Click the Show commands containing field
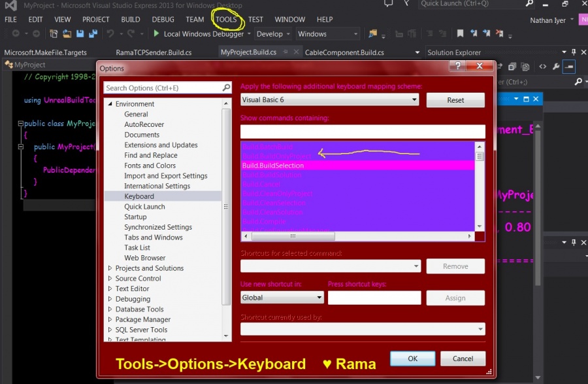588x384 pixels. click(363, 131)
